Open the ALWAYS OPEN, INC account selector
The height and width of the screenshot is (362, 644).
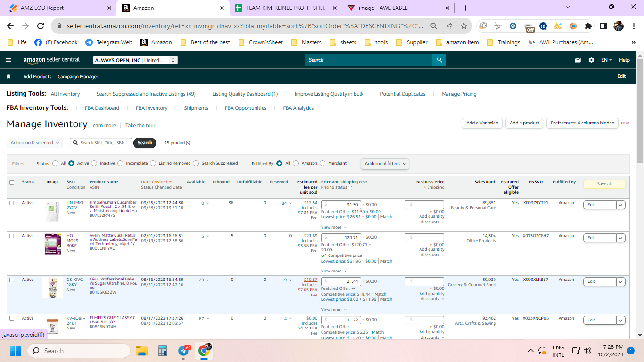click(135, 60)
